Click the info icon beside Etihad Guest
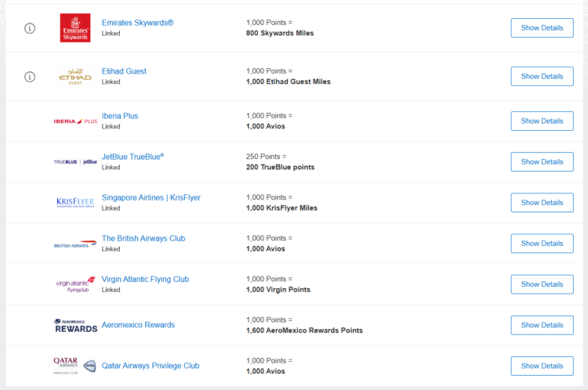Screen dimensions: 588x390 [30, 77]
